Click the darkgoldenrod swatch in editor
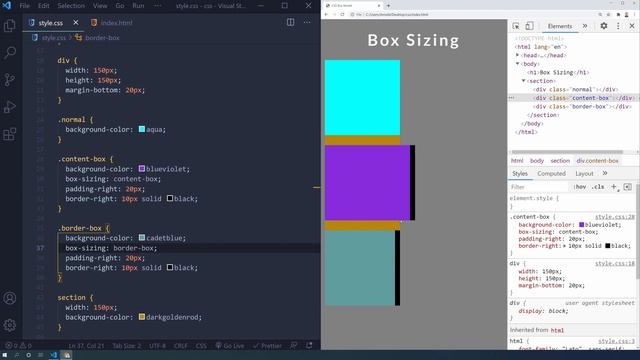The height and width of the screenshot is (360, 640). pyautogui.click(x=142, y=317)
